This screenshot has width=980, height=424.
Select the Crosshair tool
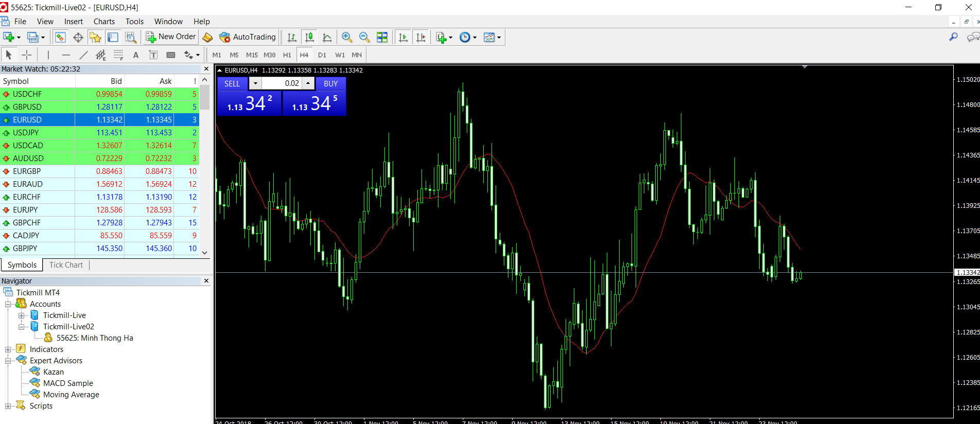point(27,55)
